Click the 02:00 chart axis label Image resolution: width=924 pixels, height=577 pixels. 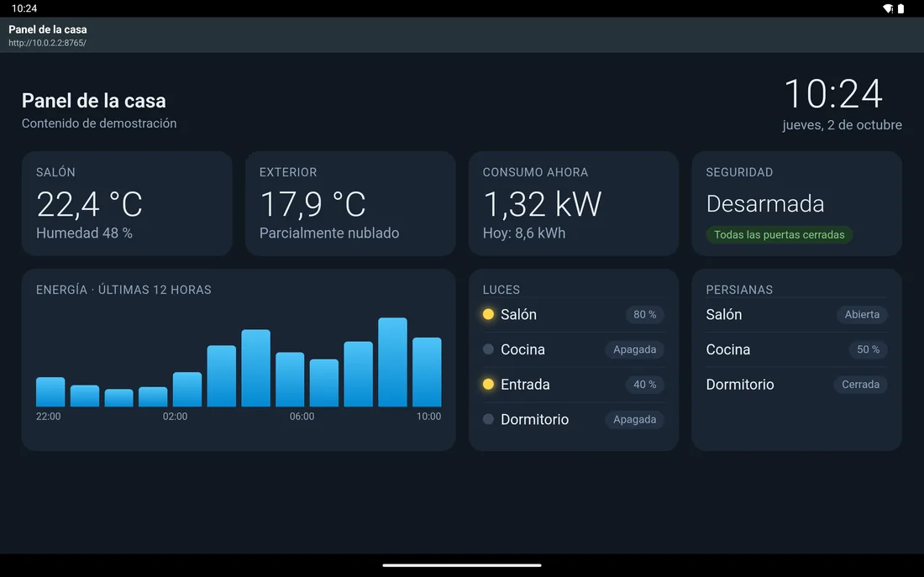pyautogui.click(x=175, y=416)
